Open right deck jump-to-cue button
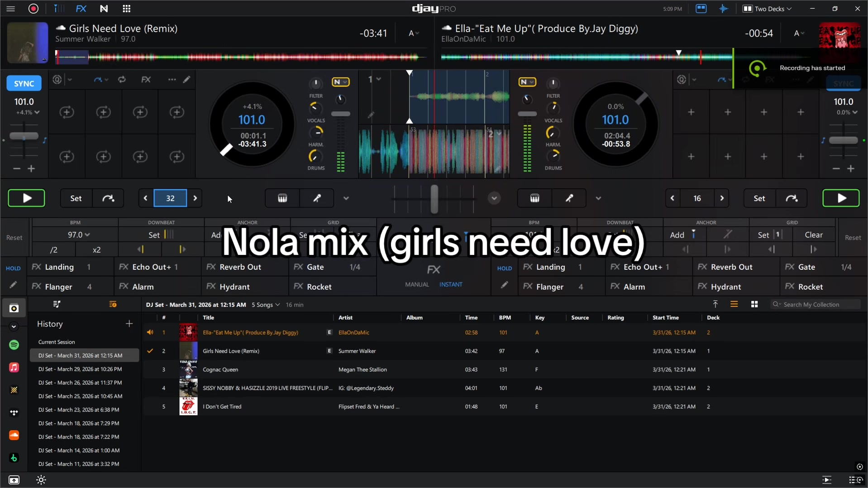The image size is (868, 488). [x=792, y=198]
